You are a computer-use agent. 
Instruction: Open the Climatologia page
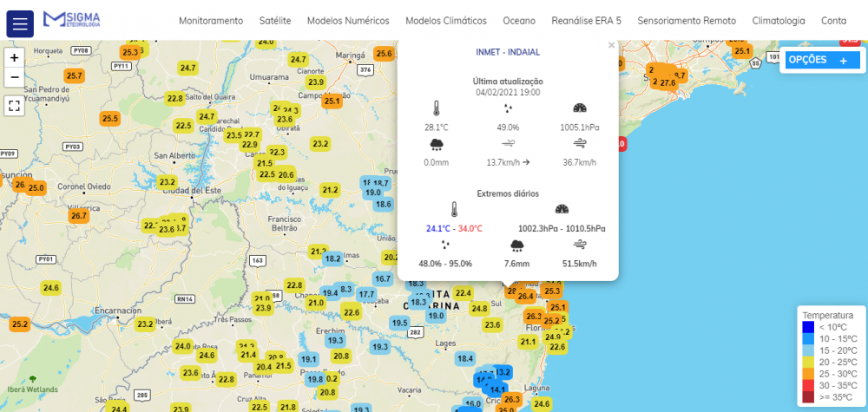coord(779,21)
